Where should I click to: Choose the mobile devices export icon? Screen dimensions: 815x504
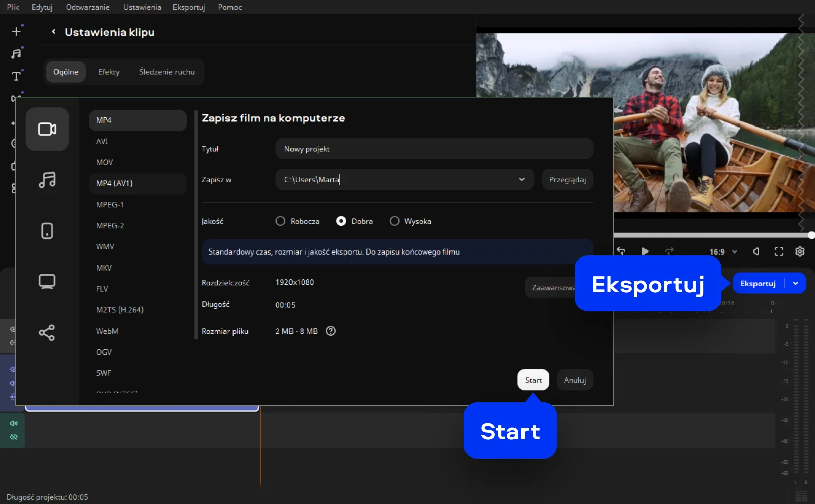tap(47, 231)
